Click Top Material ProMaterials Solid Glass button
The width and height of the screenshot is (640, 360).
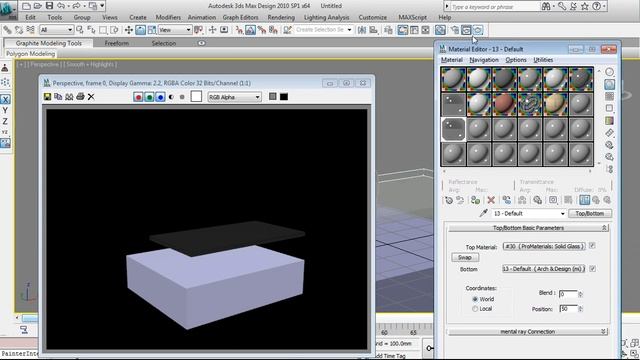coord(544,246)
